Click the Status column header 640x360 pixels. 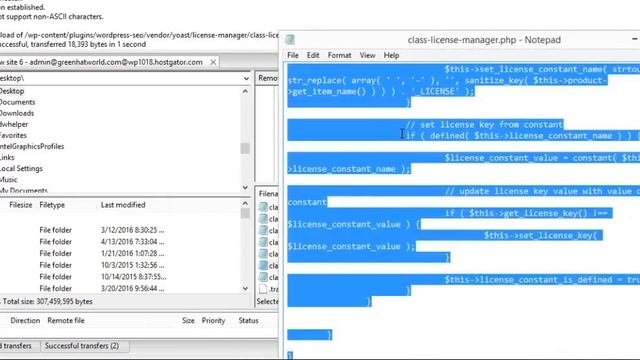[x=248, y=320]
